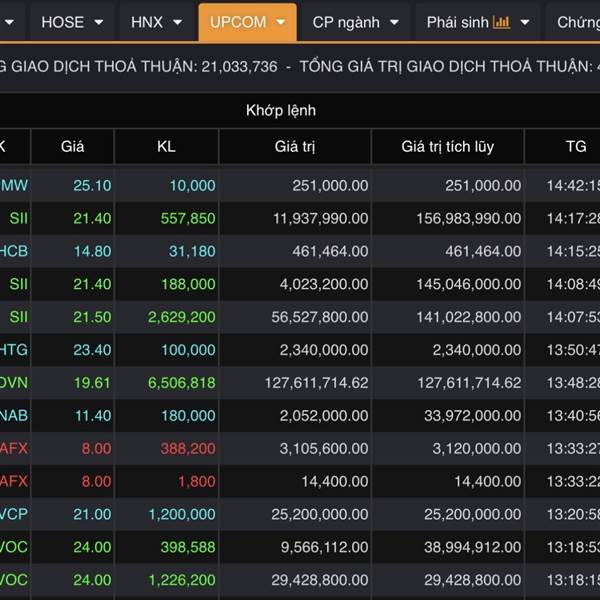Open the HCB ticker row
The image size is (600, 600).
(14, 251)
